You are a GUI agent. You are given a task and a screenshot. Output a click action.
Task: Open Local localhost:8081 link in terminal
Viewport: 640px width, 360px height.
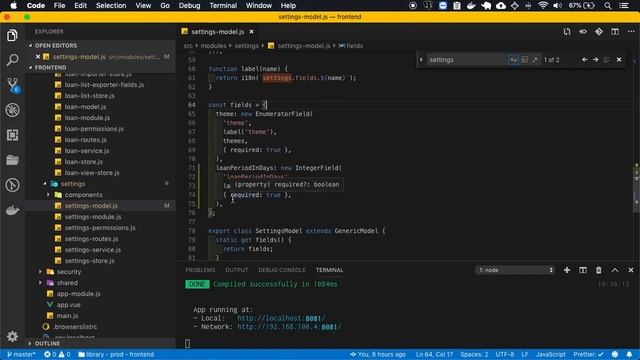pyautogui.click(x=281, y=318)
